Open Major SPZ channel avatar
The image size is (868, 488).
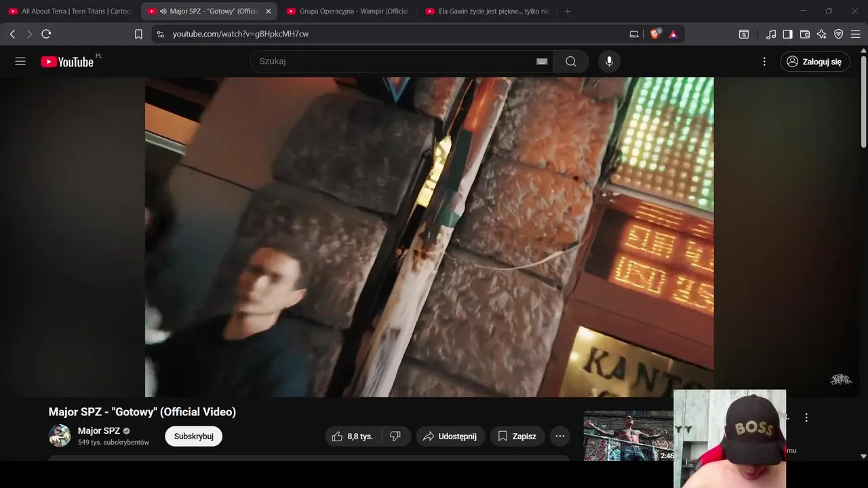coord(60,436)
